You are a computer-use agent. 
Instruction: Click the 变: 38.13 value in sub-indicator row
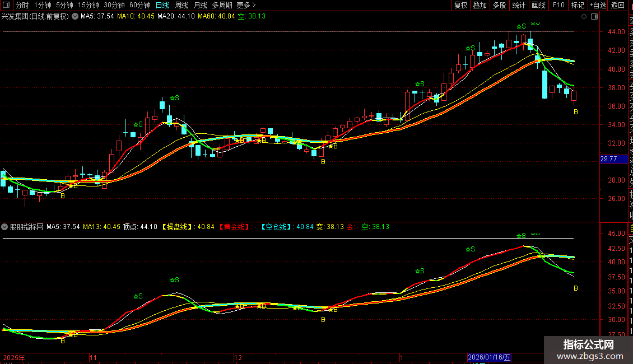coord(330,227)
